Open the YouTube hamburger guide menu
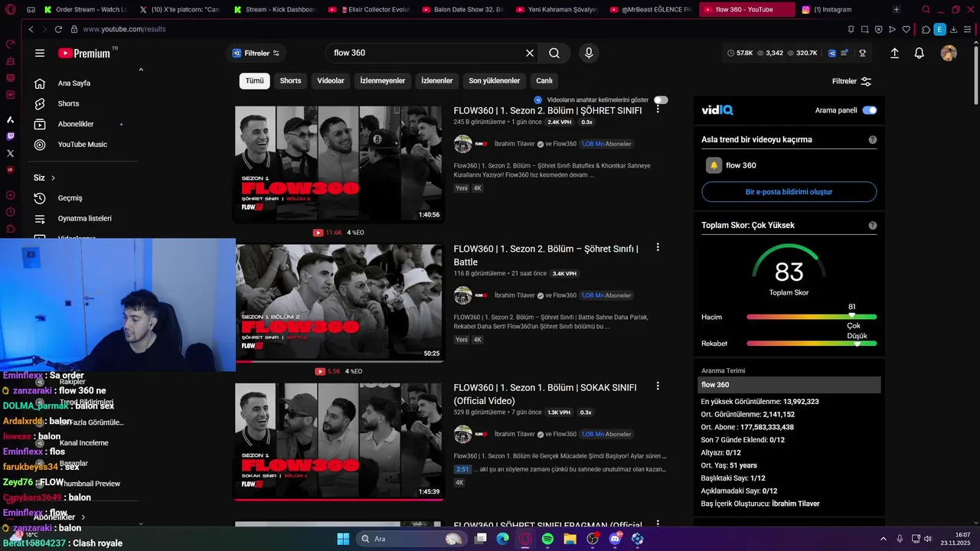Image resolution: width=980 pixels, height=551 pixels. [x=40, y=53]
